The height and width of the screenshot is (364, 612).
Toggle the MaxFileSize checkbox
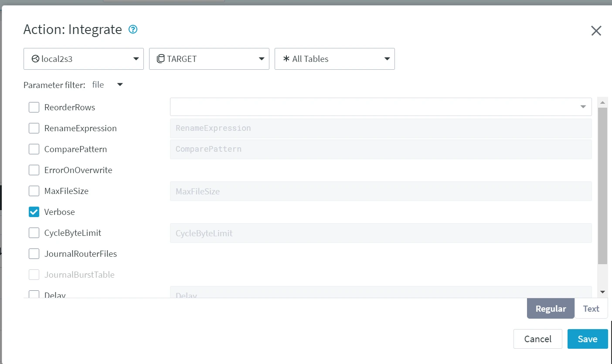(x=34, y=191)
